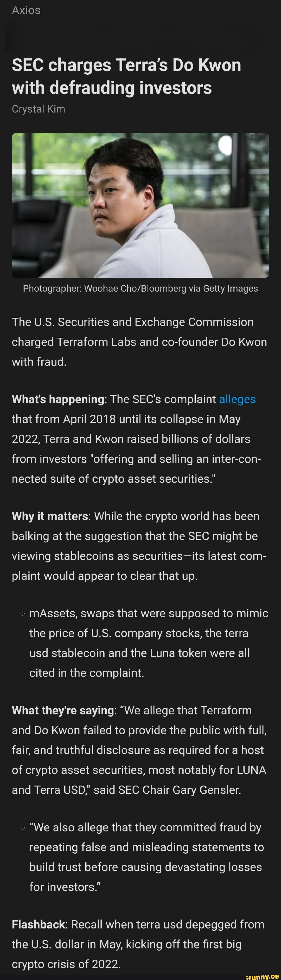Click the text "crypto crisis of 2022"

(66, 964)
